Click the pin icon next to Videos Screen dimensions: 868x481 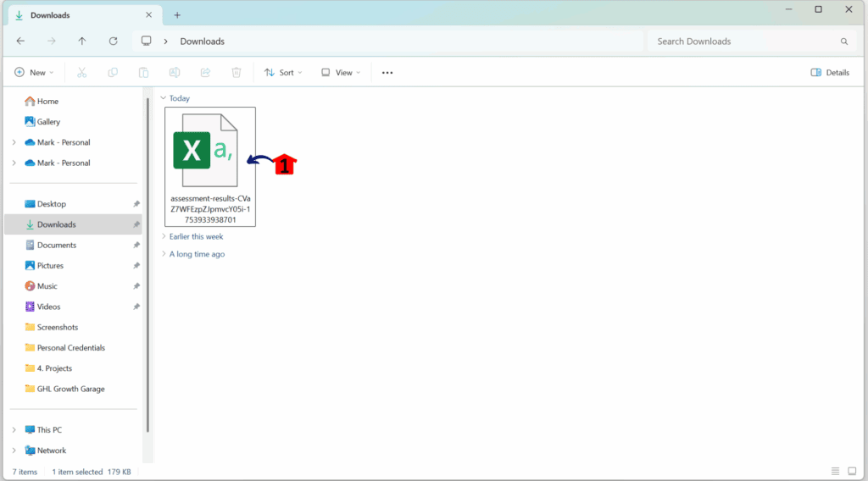tap(136, 307)
